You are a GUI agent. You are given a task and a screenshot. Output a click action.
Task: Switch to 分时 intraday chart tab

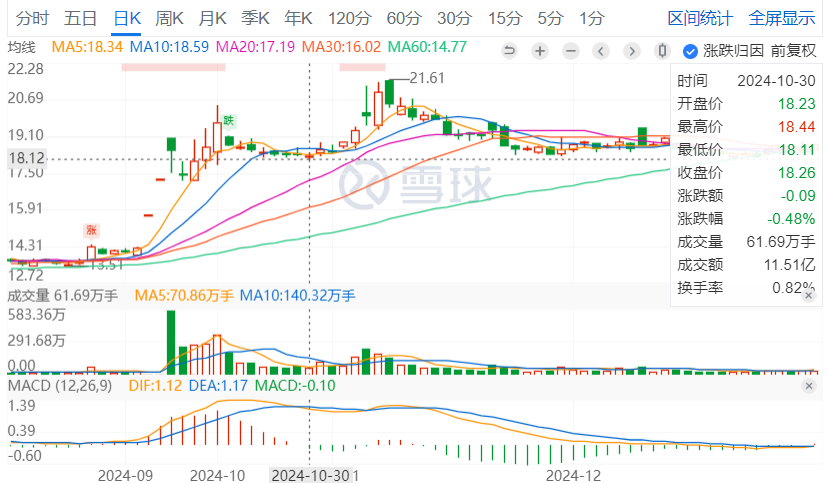32,19
